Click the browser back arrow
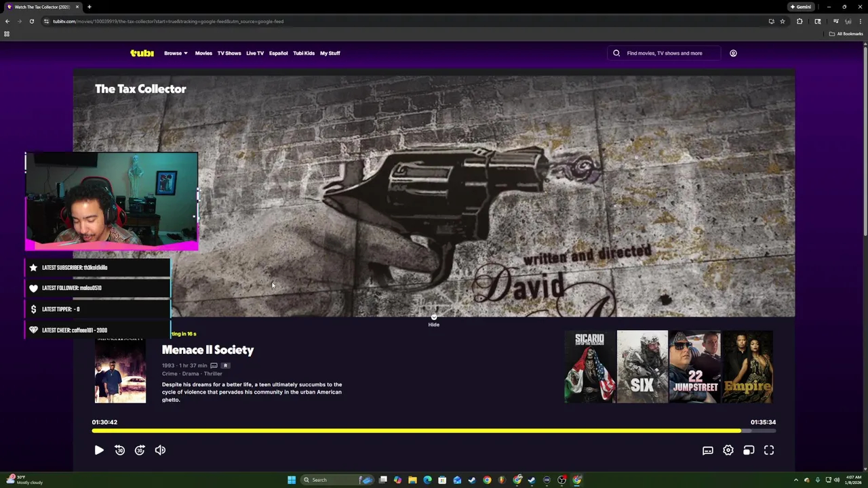 pos(7,21)
